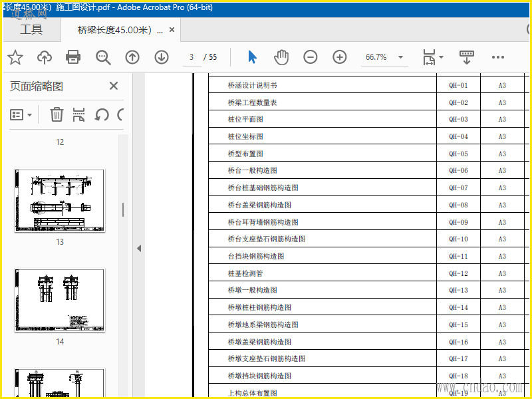Click the 页面缩略图 panel title

pyautogui.click(x=37, y=86)
